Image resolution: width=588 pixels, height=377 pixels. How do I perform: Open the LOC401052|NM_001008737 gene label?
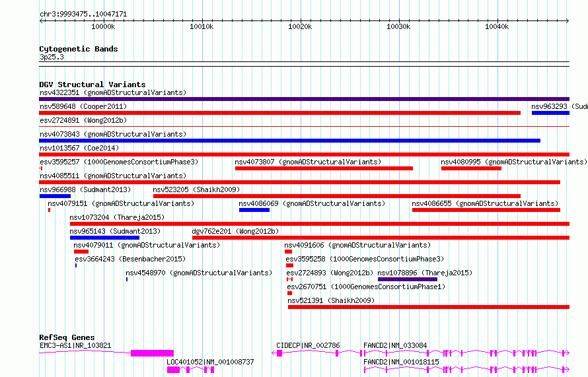point(210,362)
